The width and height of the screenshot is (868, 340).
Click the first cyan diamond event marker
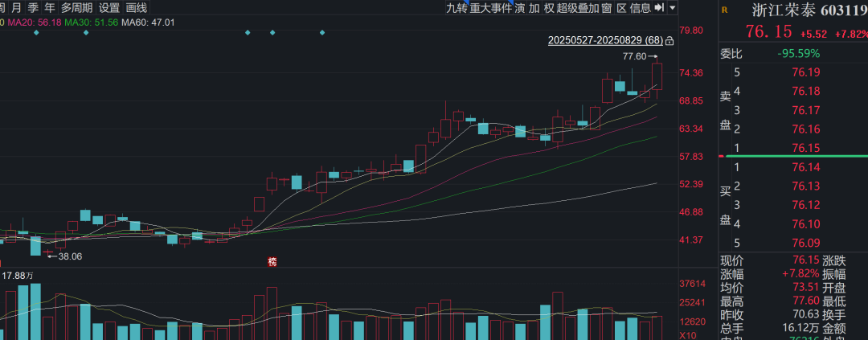point(36,32)
